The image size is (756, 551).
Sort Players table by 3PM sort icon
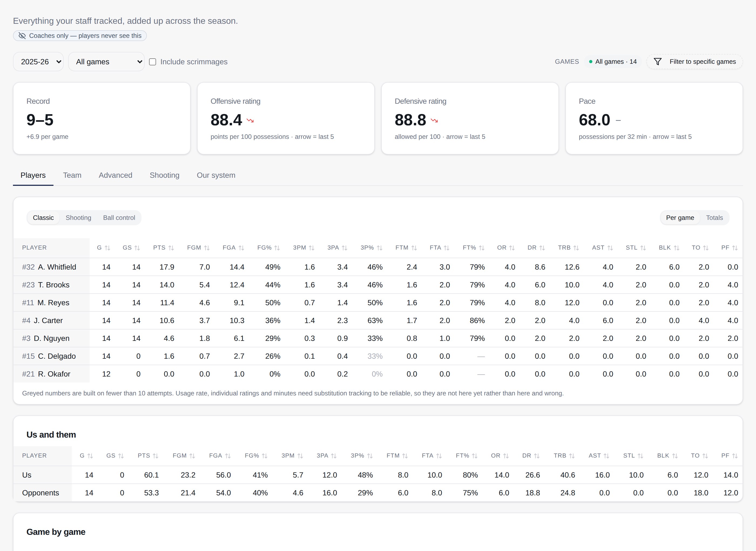[311, 248]
